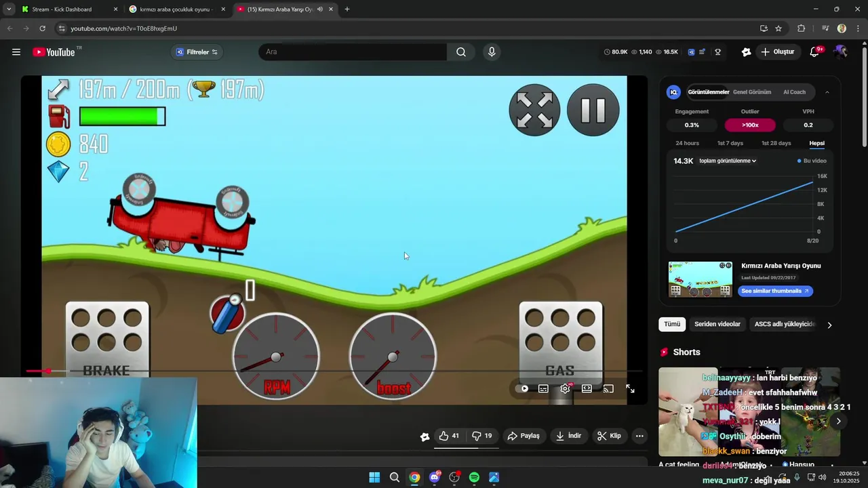
Task: Switch to the Görüntülenmeler tab
Action: pyautogui.click(x=708, y=92)
